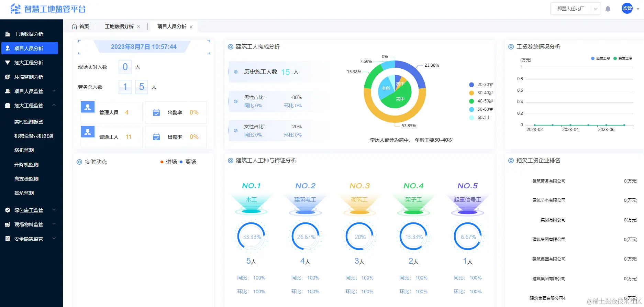Click the 管理人员 person icon
Viewport: 644px width, 307px height.
tap(88, 107)
